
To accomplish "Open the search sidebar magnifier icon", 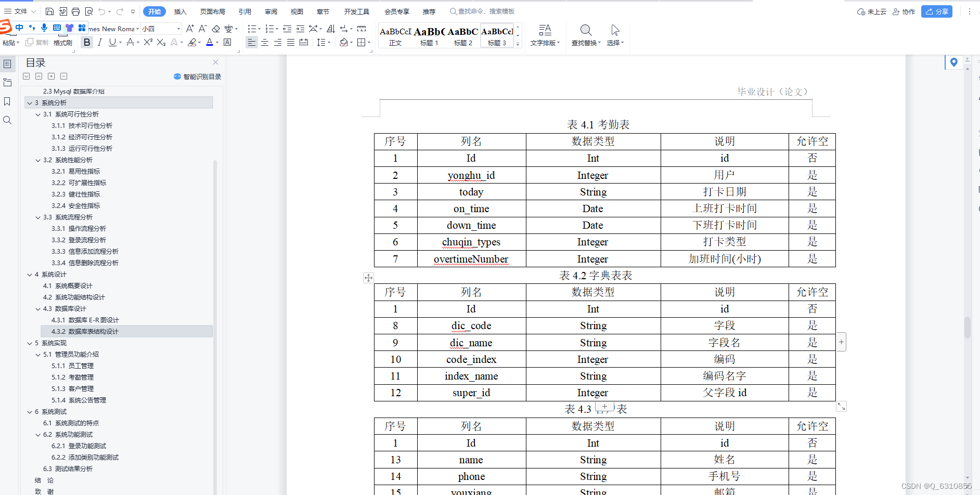I will (7, 120).
